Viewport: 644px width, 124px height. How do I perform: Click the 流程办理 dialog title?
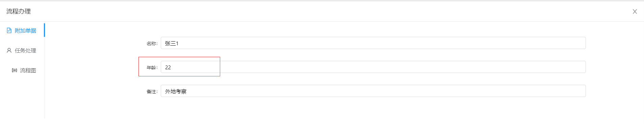pos(19,11)
